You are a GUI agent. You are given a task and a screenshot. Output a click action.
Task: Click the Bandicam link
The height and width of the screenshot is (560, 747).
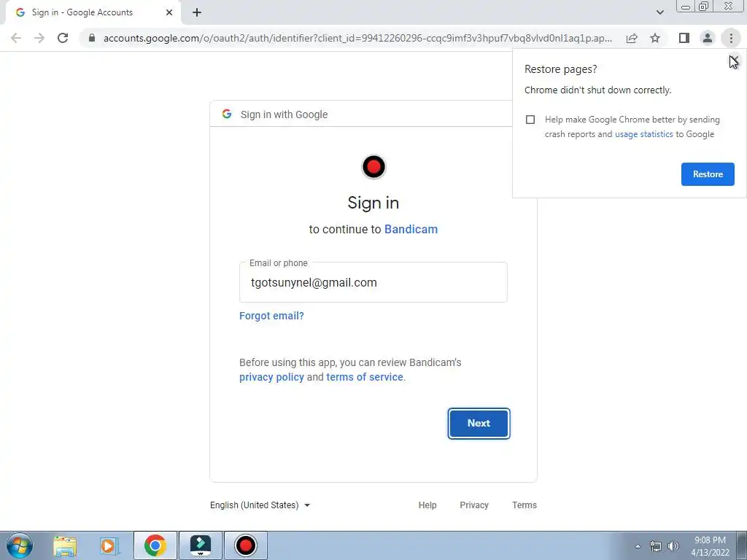coord(411,229)
